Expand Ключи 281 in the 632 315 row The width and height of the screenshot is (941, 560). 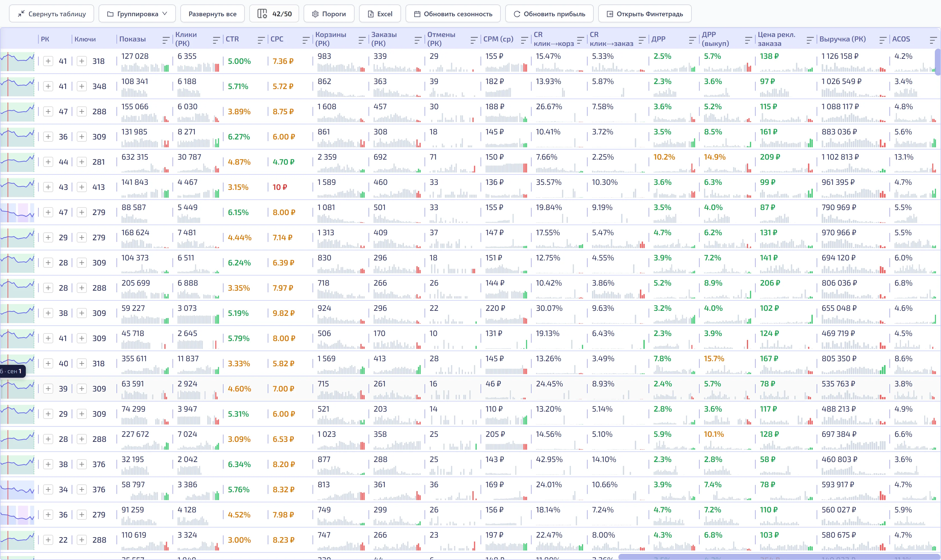click(81, 162)
